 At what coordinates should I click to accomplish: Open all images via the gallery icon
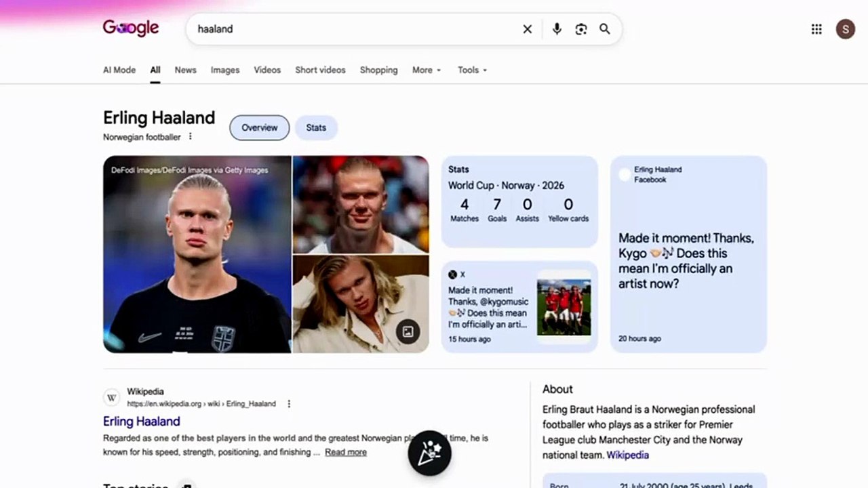coord(408,331)
